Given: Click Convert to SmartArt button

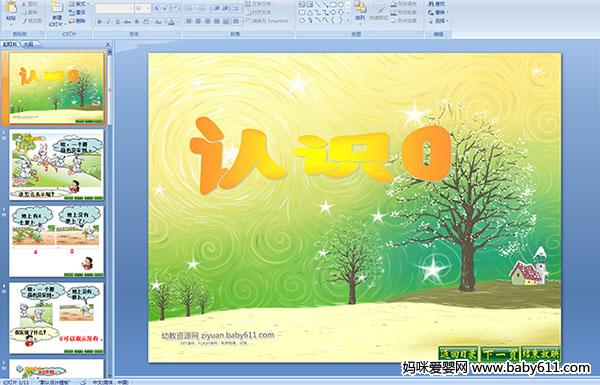Looking at the screenshot, I should click(268, 21).
